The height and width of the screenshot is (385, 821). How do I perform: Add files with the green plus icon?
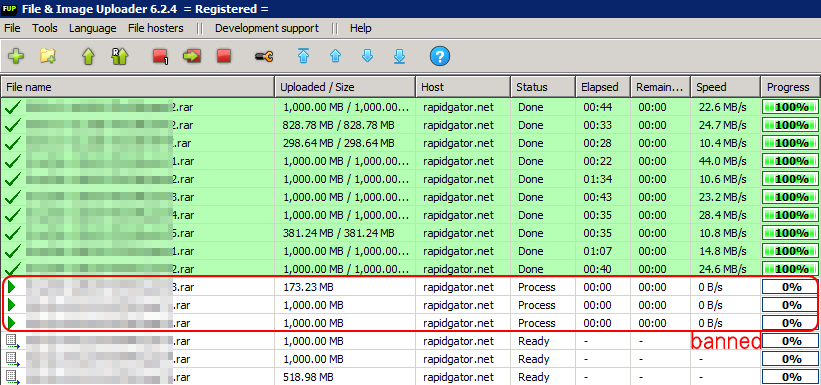16,56
